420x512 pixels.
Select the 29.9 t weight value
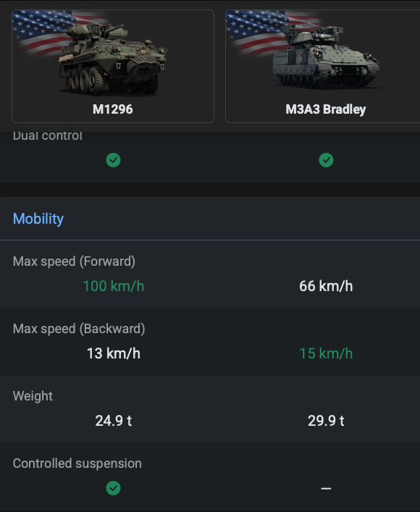(x=326, y=421)
